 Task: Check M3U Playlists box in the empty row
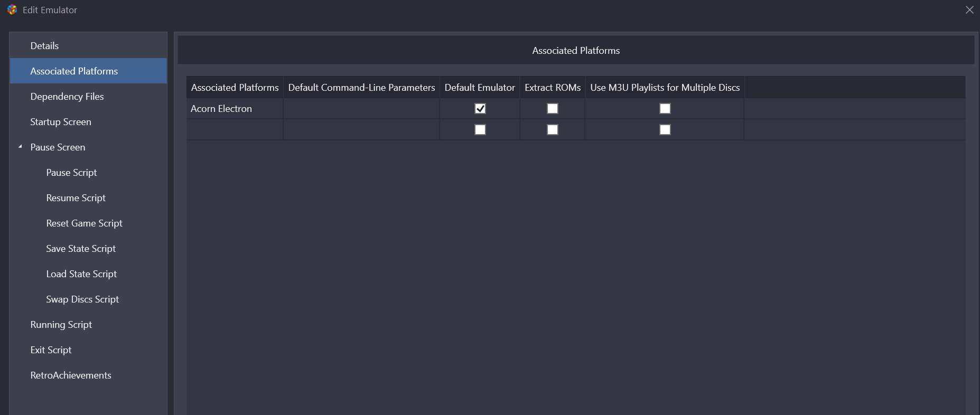point(665,130)
